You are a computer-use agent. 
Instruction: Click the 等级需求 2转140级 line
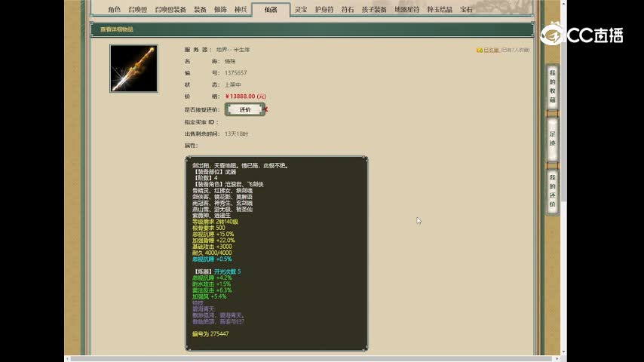pos(215,222)
